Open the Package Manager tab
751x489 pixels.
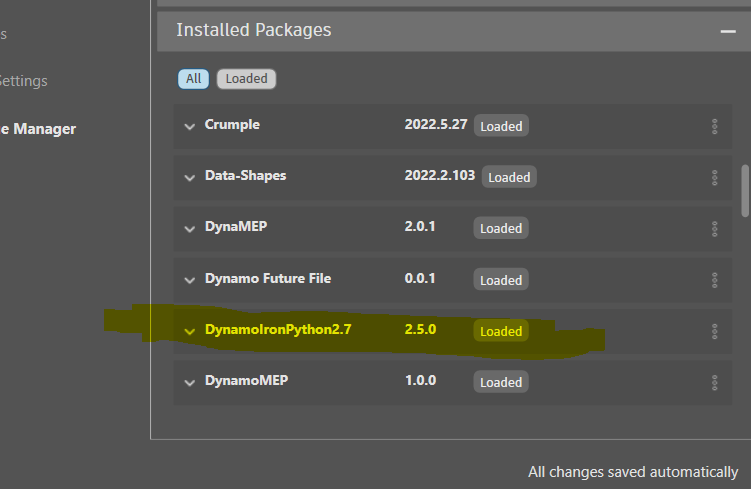pyautogui.click(x=37, y=129)
